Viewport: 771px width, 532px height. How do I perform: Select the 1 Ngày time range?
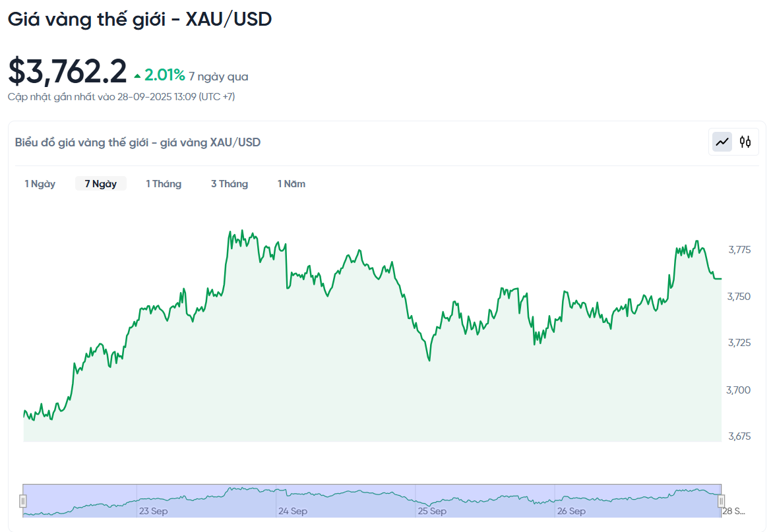[40, 184]
